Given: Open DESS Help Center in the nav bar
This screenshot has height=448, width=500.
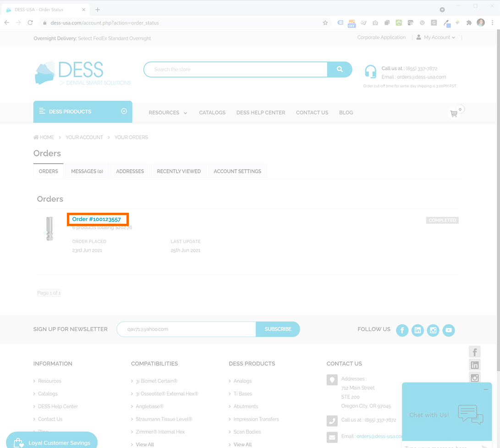Looking at the screenshot, I should point(260,113).
